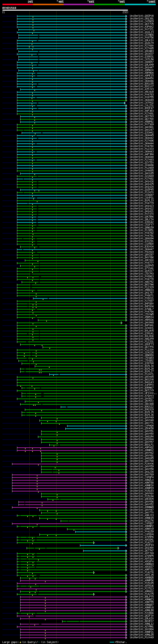
Task: Select the UniRef100_P12471 label
Action: click(x=142, y=374)
